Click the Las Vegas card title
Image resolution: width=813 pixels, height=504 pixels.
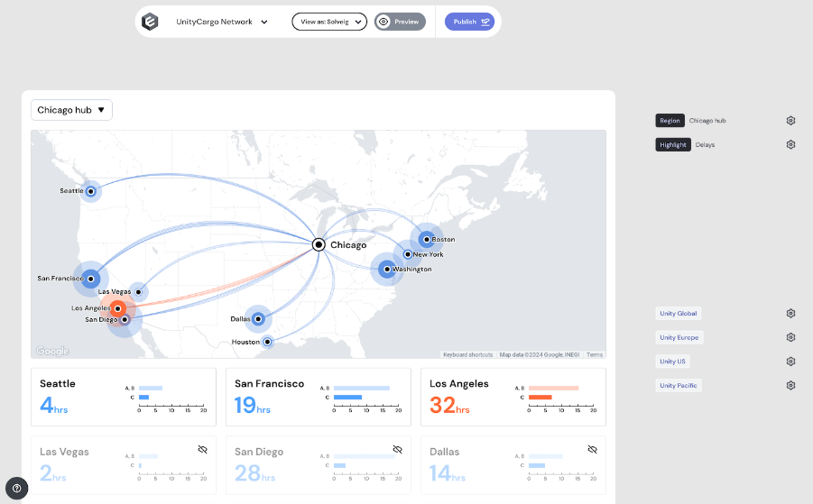[x=64, y=452]
